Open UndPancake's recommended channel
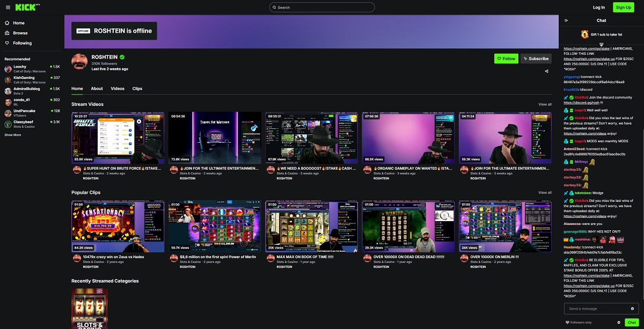The height and width of the screenshot is (329, 644). [32, 113]
